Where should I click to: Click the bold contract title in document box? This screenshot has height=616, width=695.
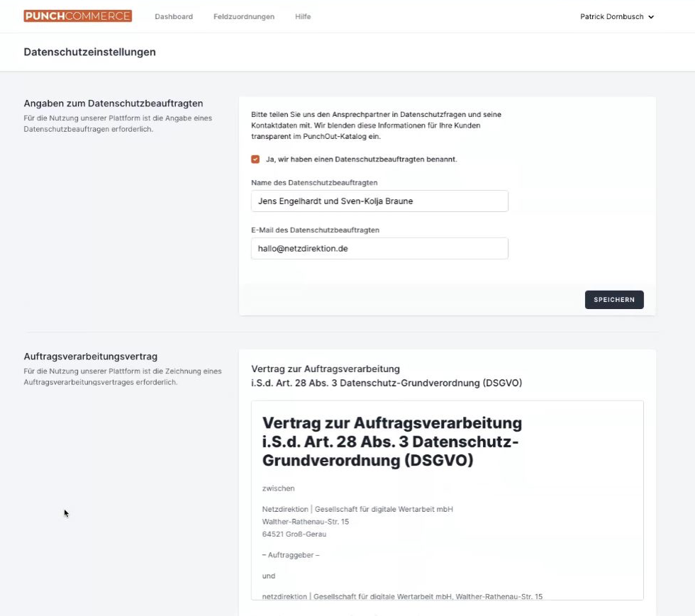click(x=391, y=442)
